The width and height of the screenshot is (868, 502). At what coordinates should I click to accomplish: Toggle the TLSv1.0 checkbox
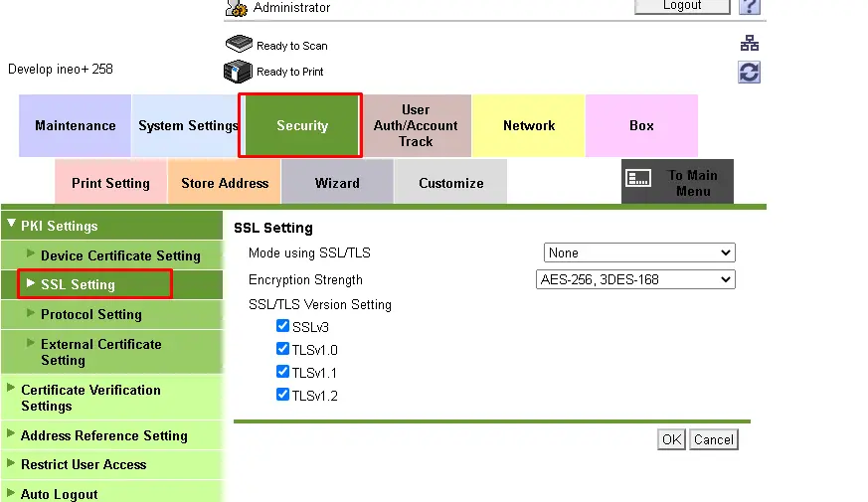283,349
